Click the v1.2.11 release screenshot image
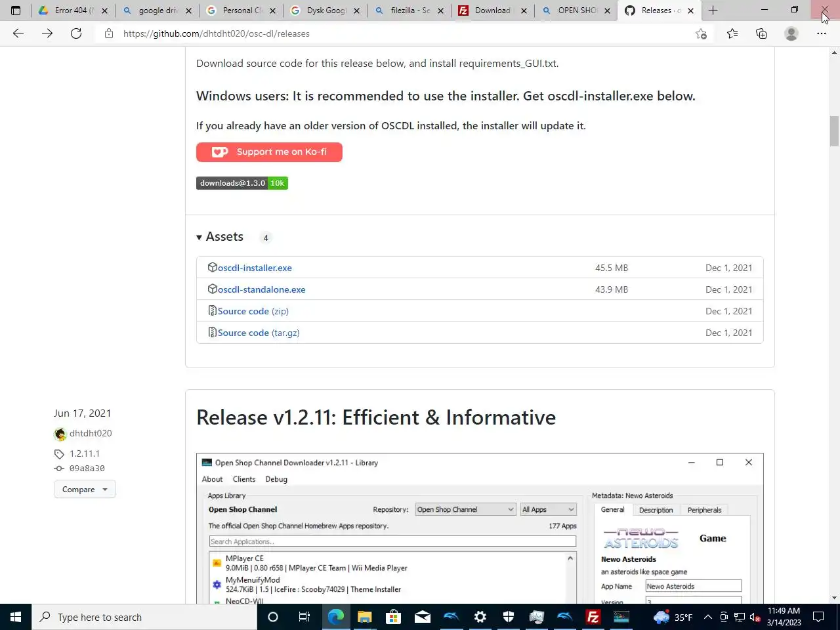The height and width of the screenshot is (630, 840). click(x=480, y=528)
